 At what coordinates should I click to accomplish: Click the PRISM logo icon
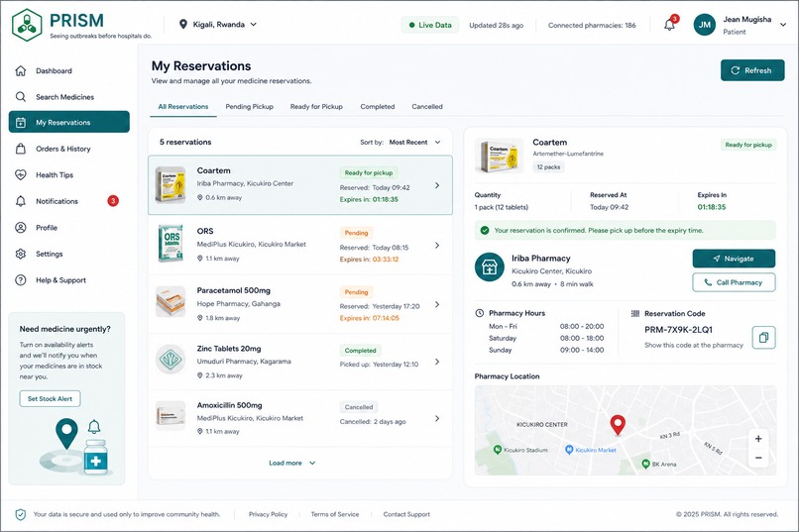27,25
